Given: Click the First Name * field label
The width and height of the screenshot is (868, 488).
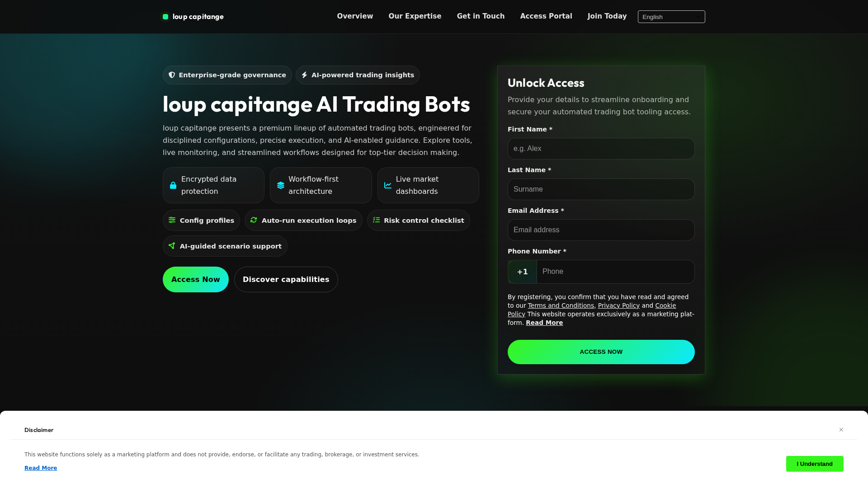Looking at the screenshot, I should click(x=530, y=129).
